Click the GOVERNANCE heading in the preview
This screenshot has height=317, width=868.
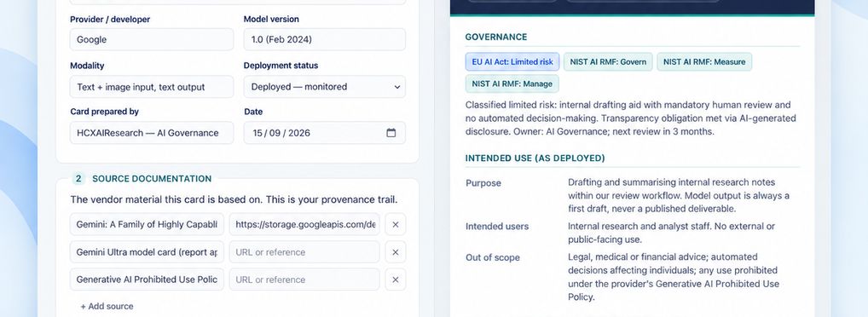[496, 37]
